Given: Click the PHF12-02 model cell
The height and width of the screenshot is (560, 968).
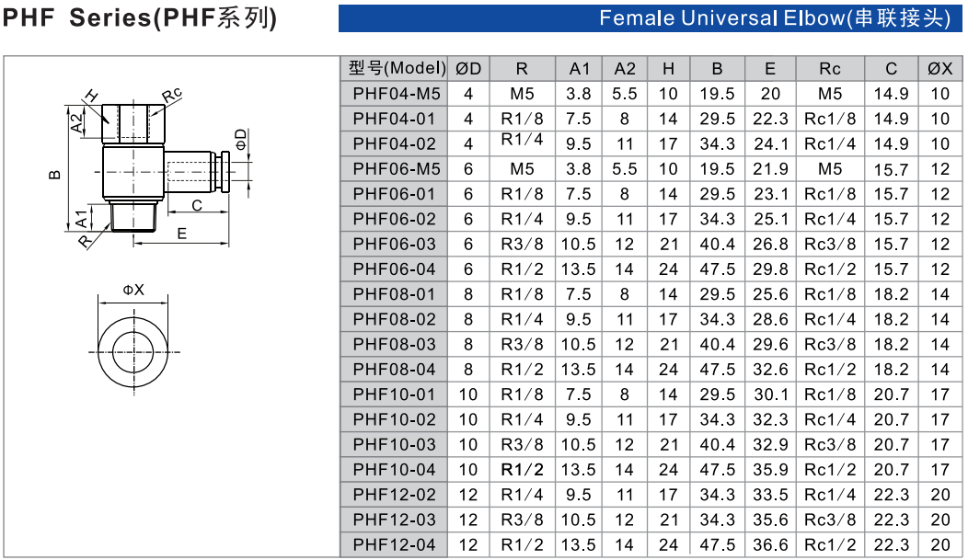Looking at the screenshot, I should [397, 495].
